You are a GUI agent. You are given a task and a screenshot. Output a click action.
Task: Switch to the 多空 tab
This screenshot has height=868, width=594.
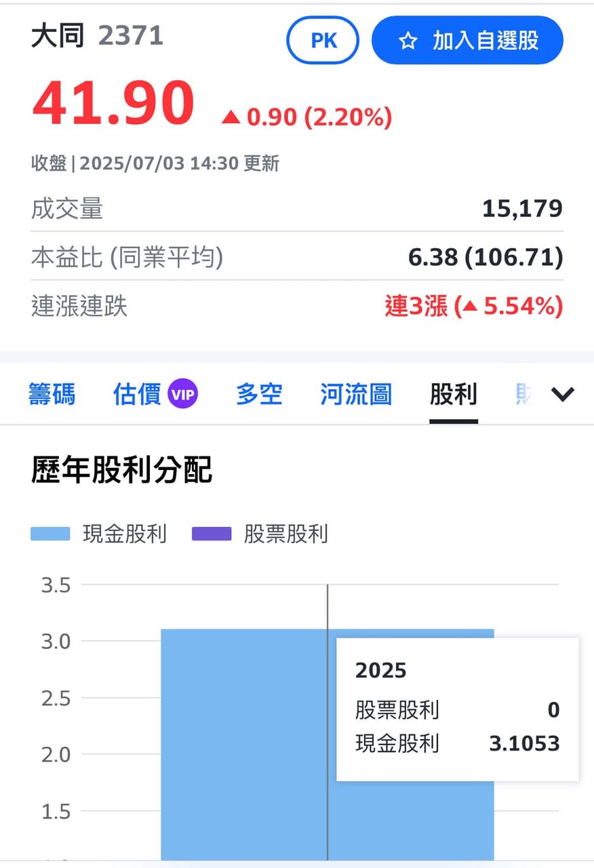259,394
